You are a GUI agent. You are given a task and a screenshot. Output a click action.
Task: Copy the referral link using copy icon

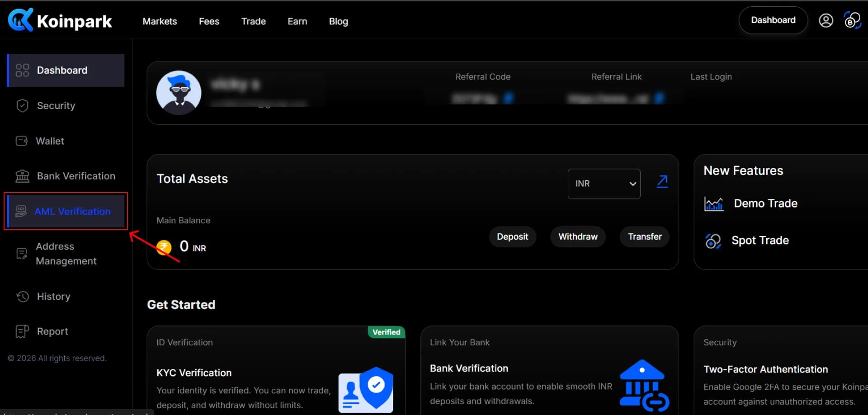point(660,98)
